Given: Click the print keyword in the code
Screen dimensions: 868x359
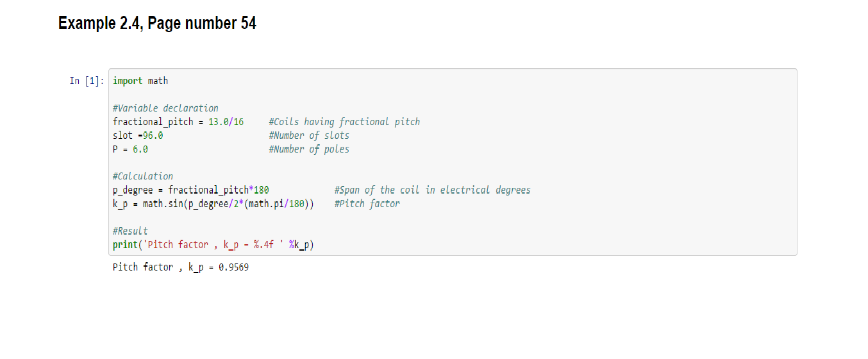Looking at the screenshot, I should 126,245.
